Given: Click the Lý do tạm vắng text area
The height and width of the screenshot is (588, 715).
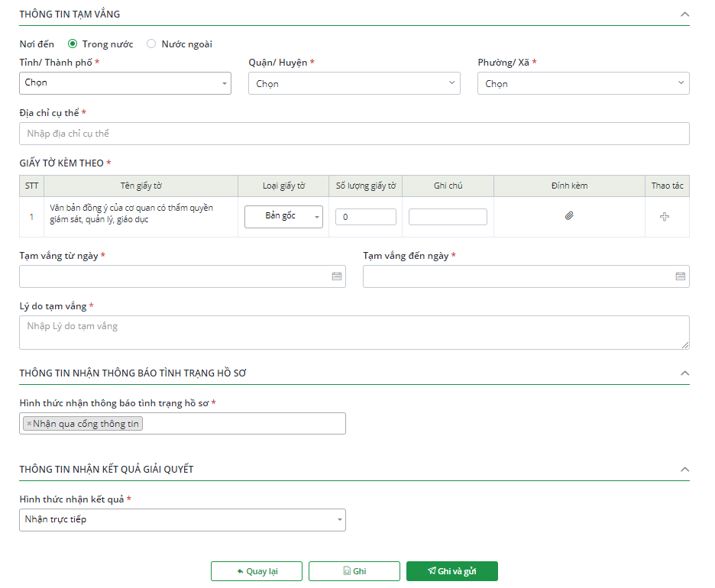Looking at the screenshot, I should coord(354,333).
